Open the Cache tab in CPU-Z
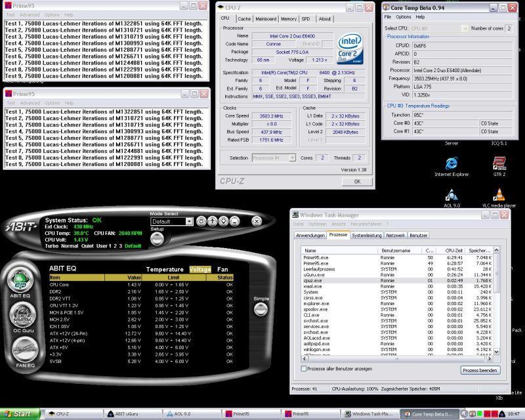 244,19
